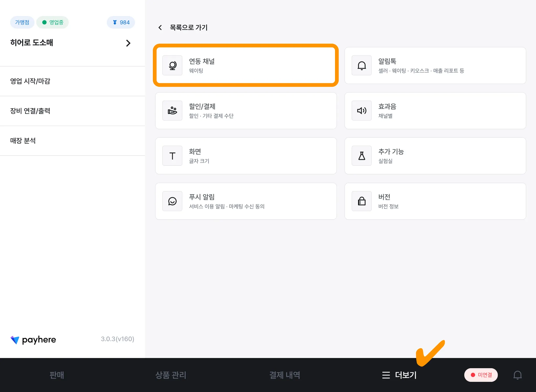Click the speaker icon for 효과음
This screenshot has height=392, width=536.
(x=361, y=110)
